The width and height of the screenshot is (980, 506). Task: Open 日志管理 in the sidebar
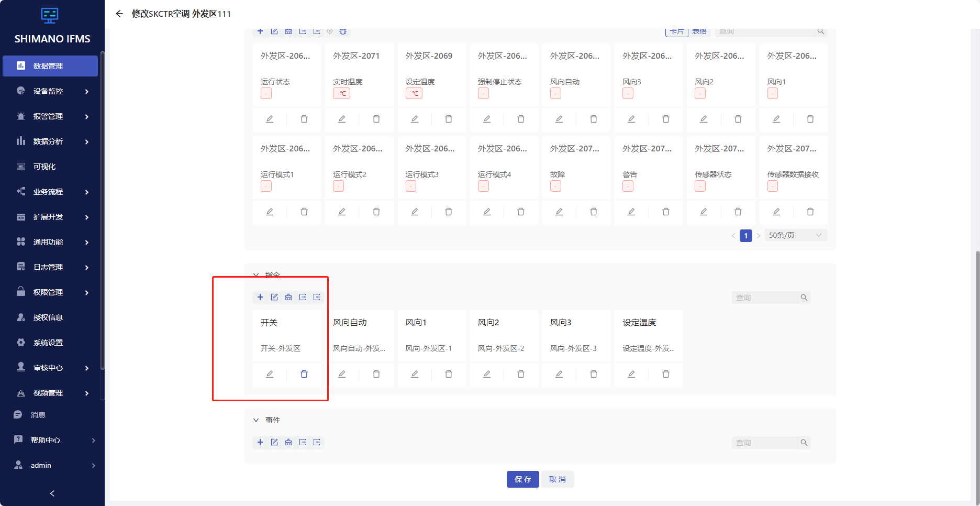pos(50,267)
